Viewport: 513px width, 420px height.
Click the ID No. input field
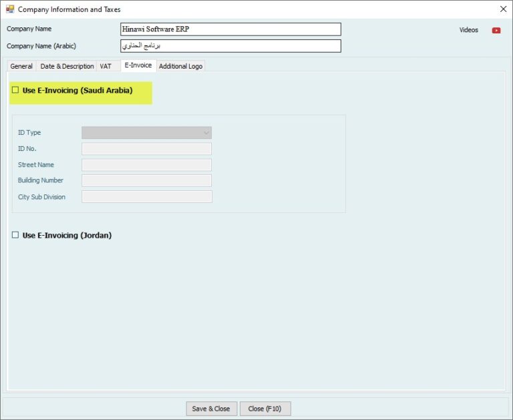tap(146, 148)
